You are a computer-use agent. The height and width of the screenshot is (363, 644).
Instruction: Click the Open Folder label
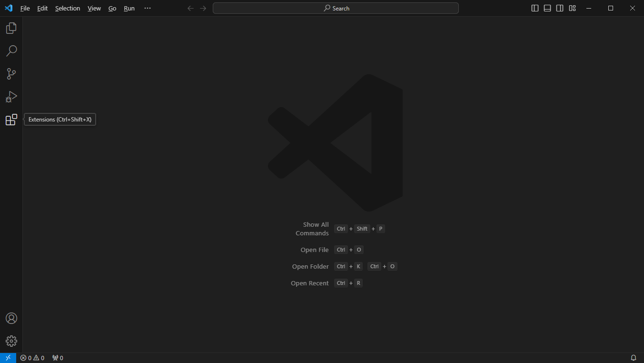point(310,266)
